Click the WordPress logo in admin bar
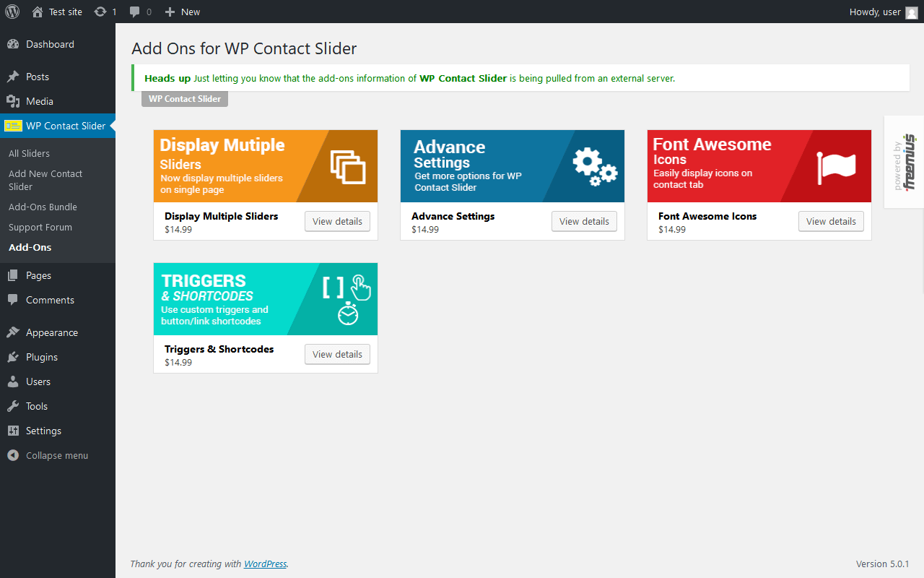 [x=12, y=12]
